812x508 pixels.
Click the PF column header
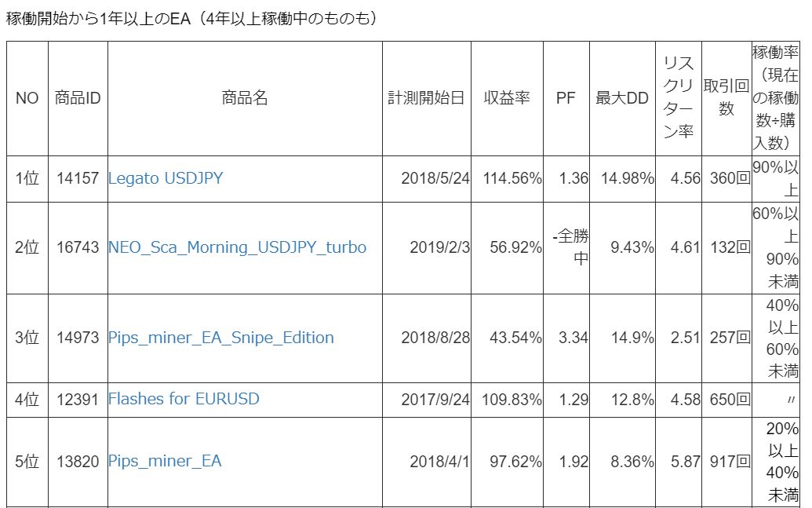pyautogui.click(x=566, y=98)
